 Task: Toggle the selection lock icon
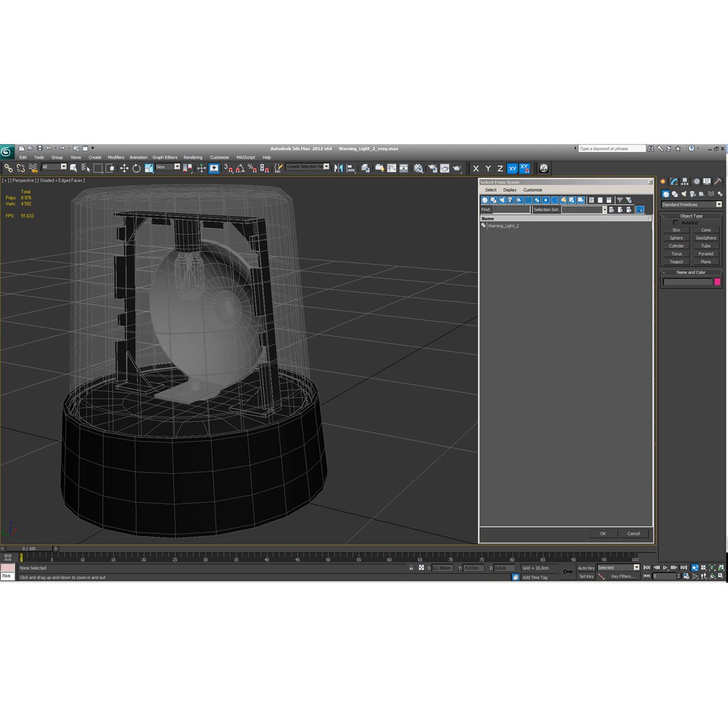point(411,568)
